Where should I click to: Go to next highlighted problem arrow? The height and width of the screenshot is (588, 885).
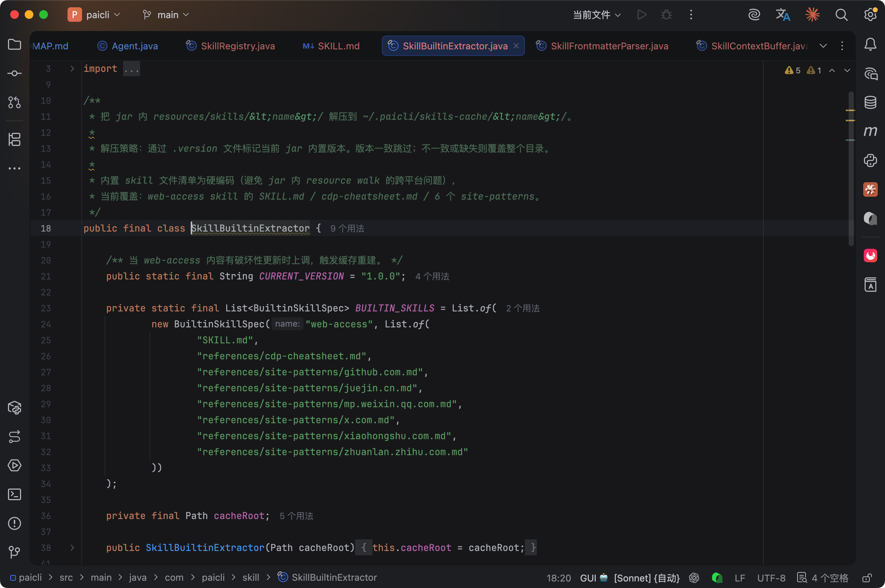(x=847, y=70)
